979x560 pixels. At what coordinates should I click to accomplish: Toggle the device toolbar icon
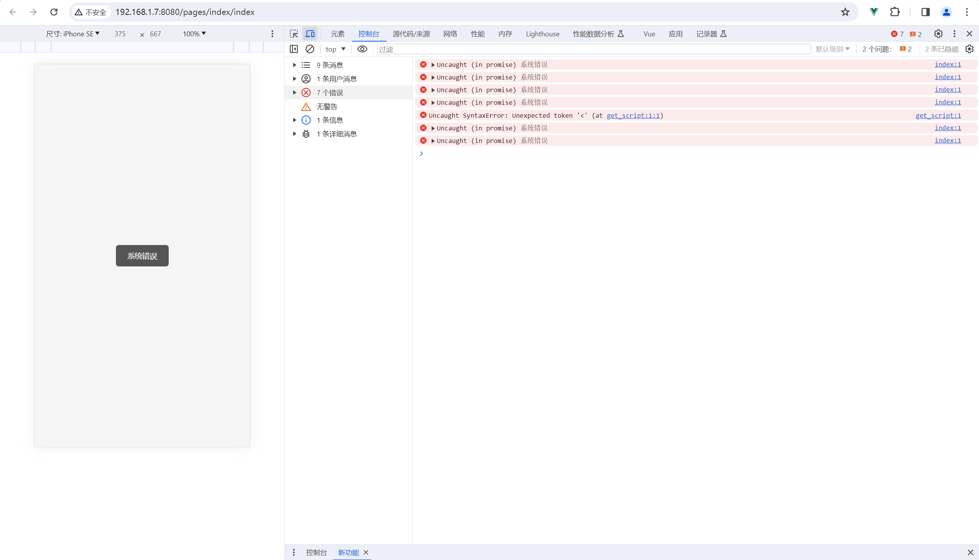point(310,34)
